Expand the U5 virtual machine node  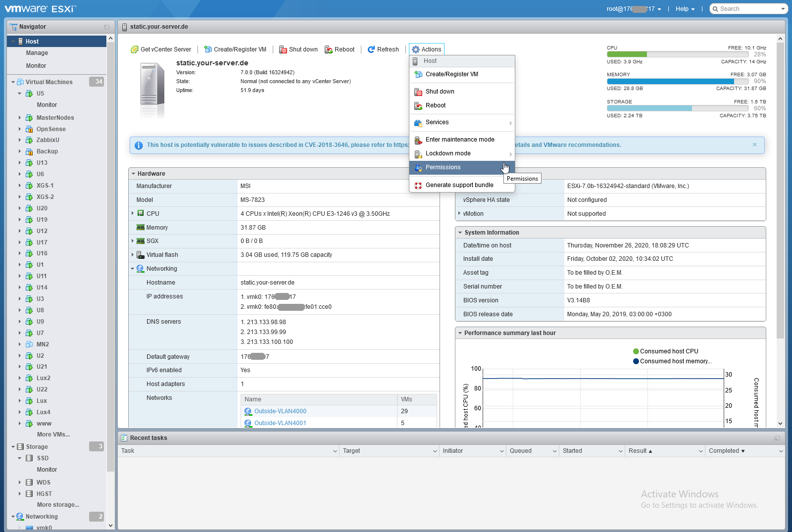point(20,94)
